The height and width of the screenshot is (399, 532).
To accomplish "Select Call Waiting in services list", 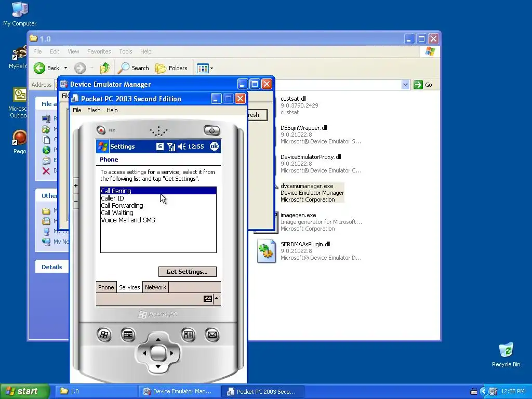I will pyautogui.click(x=158, y=212).
